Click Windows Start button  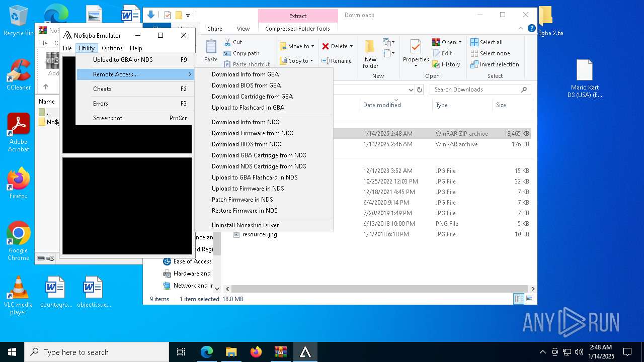coord(12,352)
